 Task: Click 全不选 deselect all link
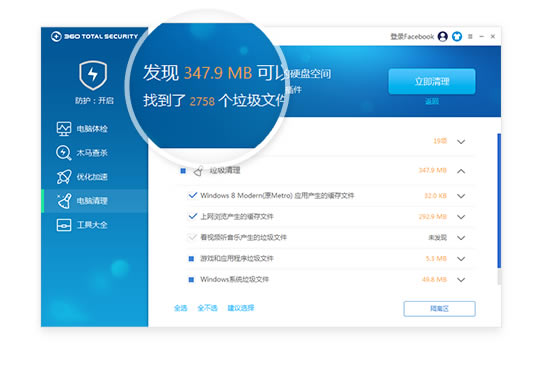(207, 308)
